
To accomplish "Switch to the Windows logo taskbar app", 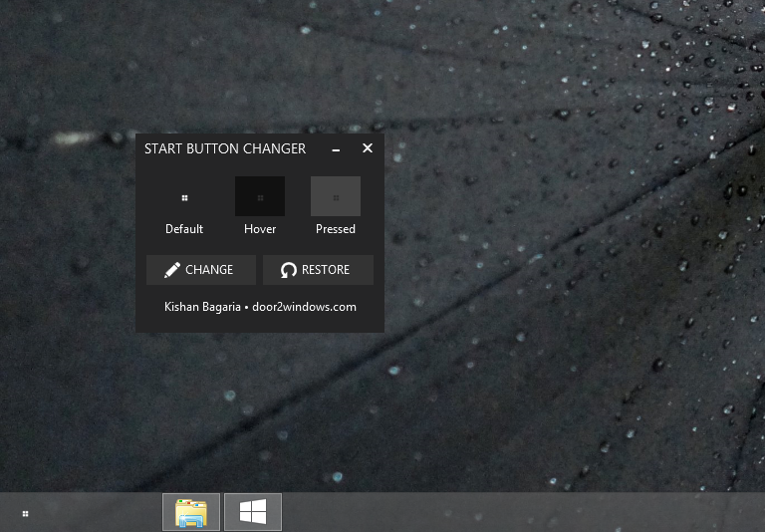I will 253,512.
